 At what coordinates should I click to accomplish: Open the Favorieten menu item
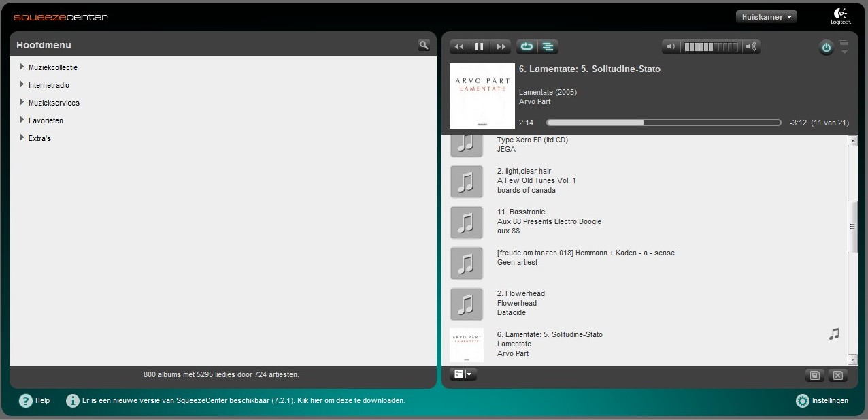coord(46,120)
